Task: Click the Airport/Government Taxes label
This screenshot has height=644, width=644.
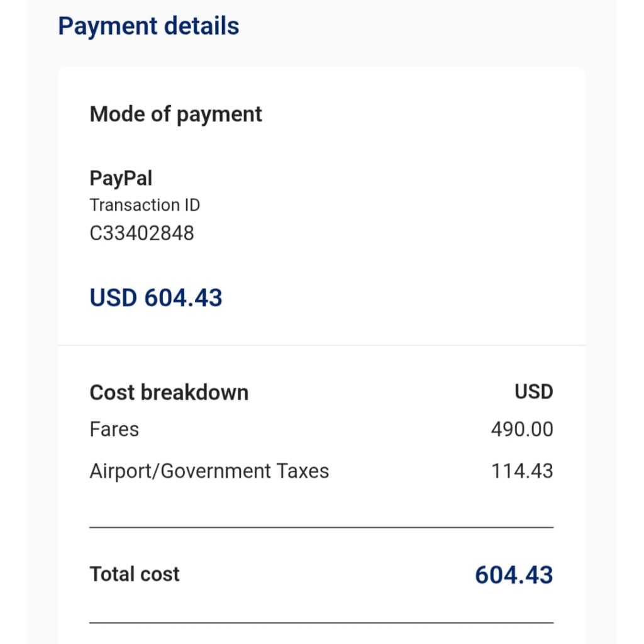Action: tap(209, 471)
